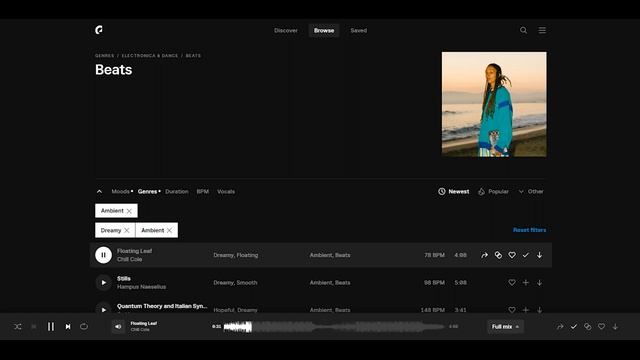The height and width of the screenshot is (360, 640).
Task: Click checkmark icon in player bar
Action: [574, 327]
